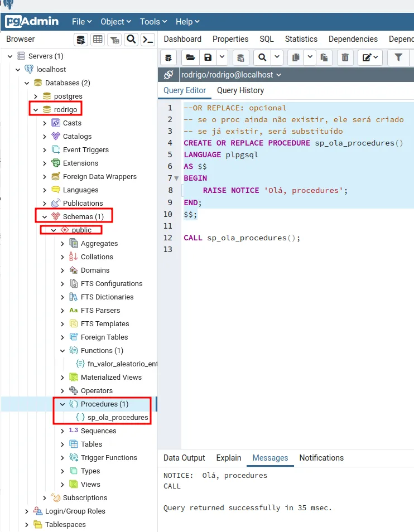Viewport: 414px width, 532px height.
Task: Open the Find options dropdown arrow
Action: pos(277,57)
